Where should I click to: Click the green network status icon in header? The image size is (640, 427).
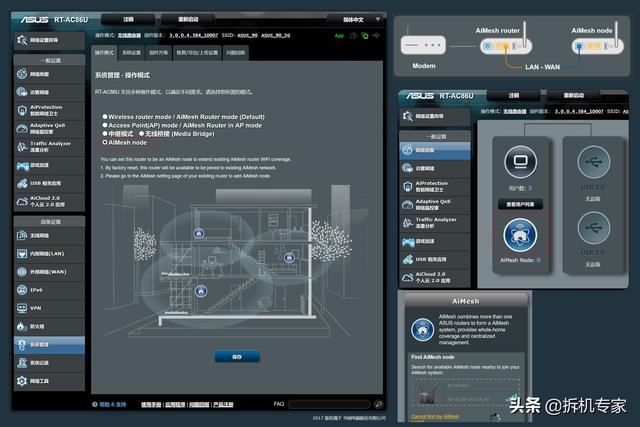click(x=365, y=36)
